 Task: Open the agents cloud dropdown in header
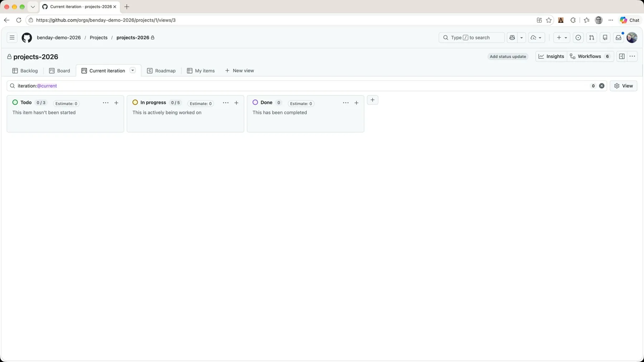[536, 38]
